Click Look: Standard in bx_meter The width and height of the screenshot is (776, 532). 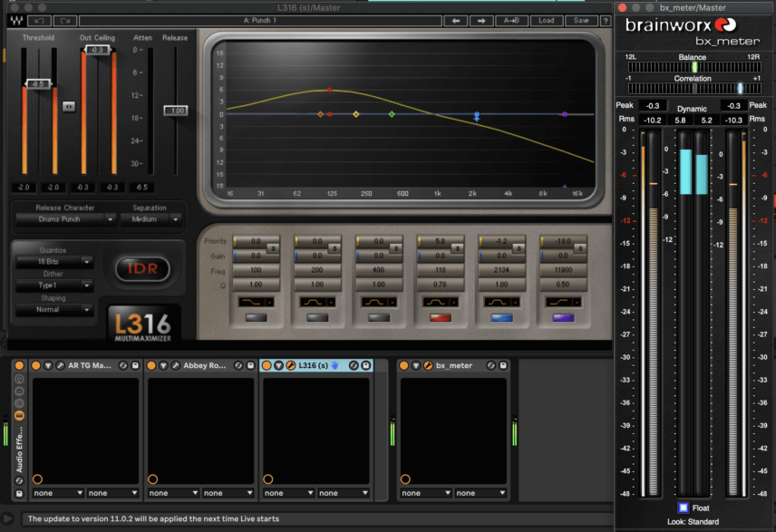tap(693, 522)
